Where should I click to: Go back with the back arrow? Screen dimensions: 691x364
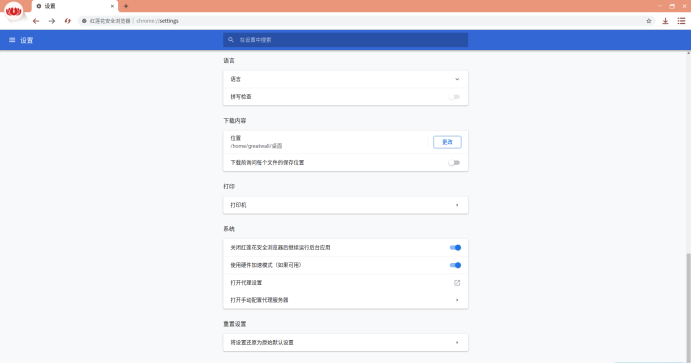point(36,21)
